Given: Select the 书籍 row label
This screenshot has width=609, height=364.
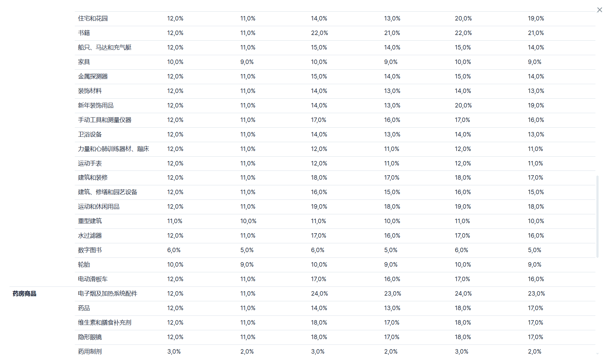Looking at the screenshot, I should click(x=84, y=33).
